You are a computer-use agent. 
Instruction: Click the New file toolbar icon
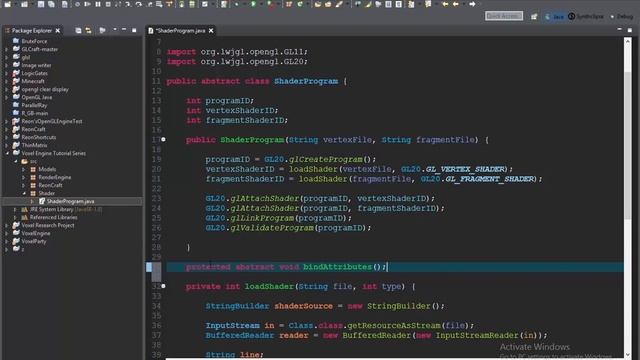pos(7,4)
